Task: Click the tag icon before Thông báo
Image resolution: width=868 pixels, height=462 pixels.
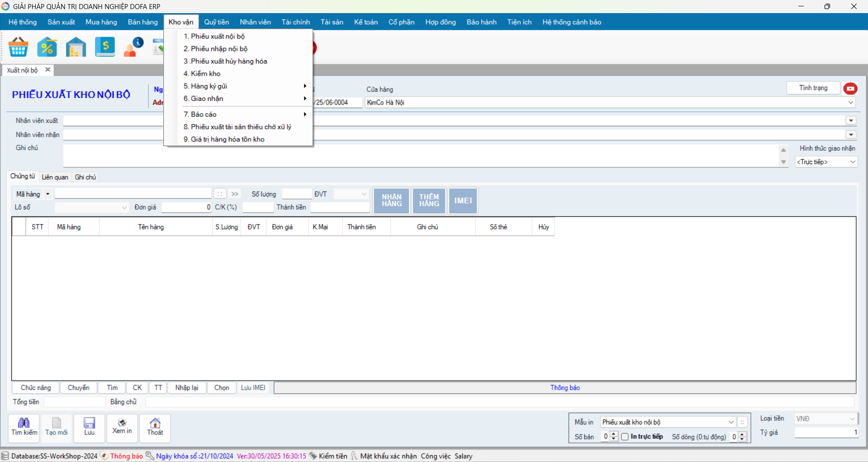Action: (104, 456)
